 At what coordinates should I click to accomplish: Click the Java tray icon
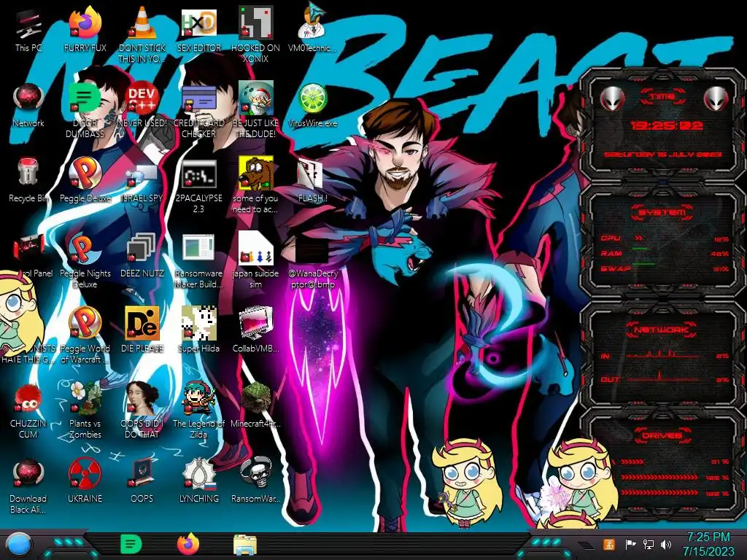click(x=609, y=544)
